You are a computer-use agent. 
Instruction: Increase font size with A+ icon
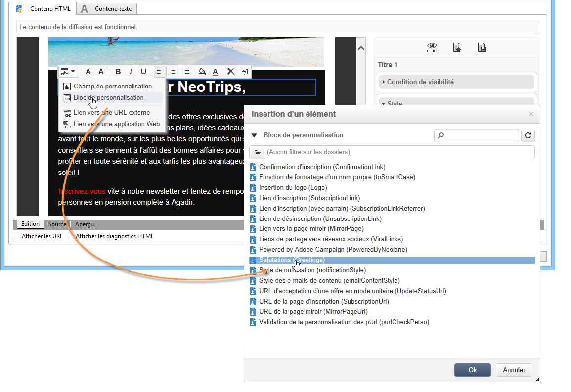pos(89,72)
